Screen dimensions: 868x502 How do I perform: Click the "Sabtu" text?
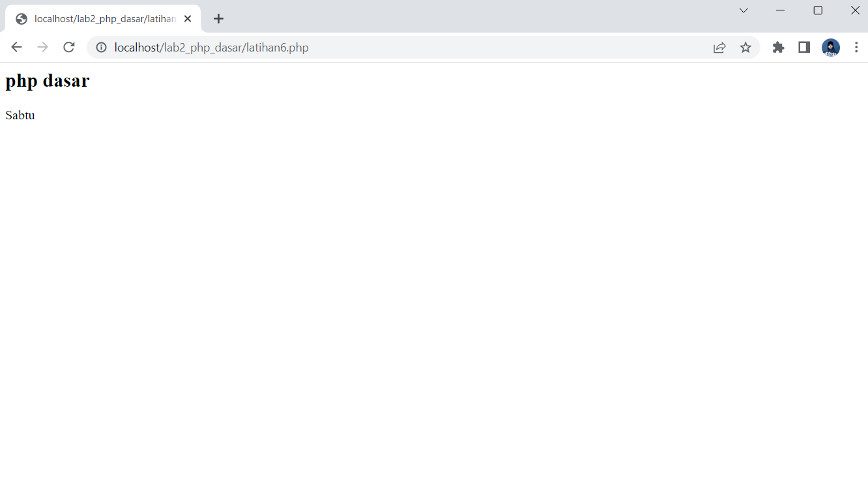point(20,115)
